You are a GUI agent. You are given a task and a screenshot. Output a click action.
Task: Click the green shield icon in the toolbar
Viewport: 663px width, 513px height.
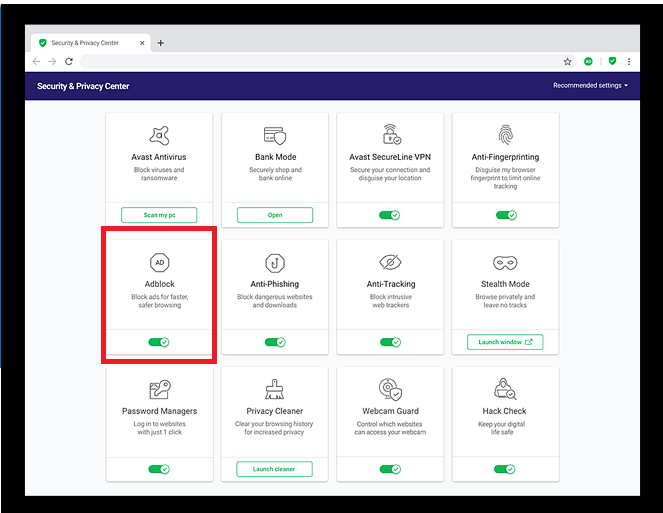612,61
